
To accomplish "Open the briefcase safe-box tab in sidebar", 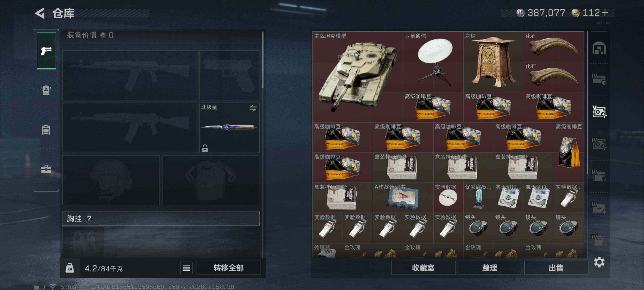I will 46,169.
